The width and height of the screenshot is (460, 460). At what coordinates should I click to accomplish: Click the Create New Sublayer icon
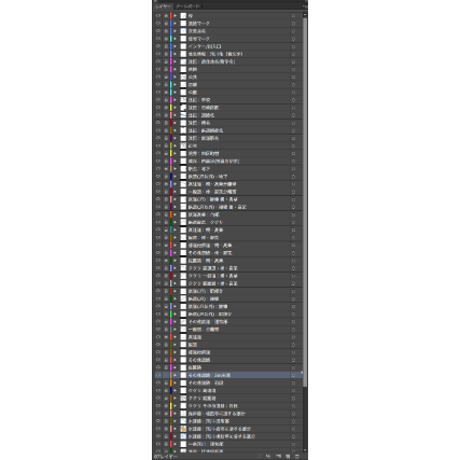(x=278, y=456)
